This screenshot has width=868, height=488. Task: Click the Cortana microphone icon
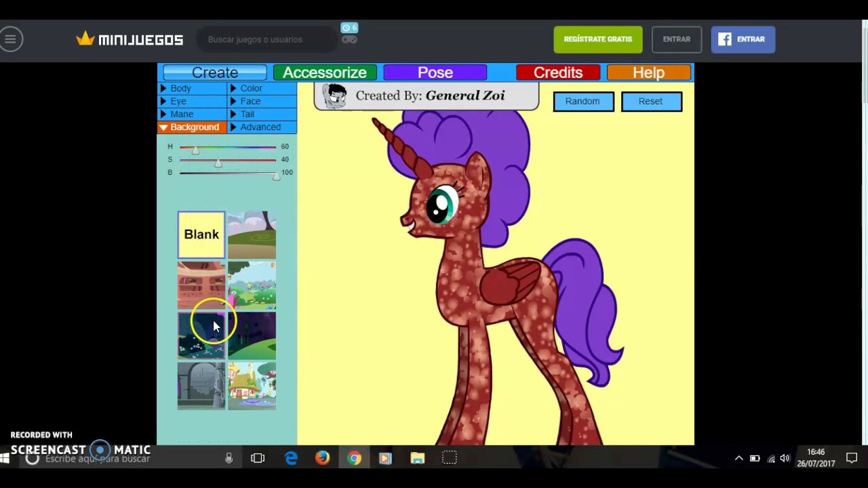click(229, 459)
